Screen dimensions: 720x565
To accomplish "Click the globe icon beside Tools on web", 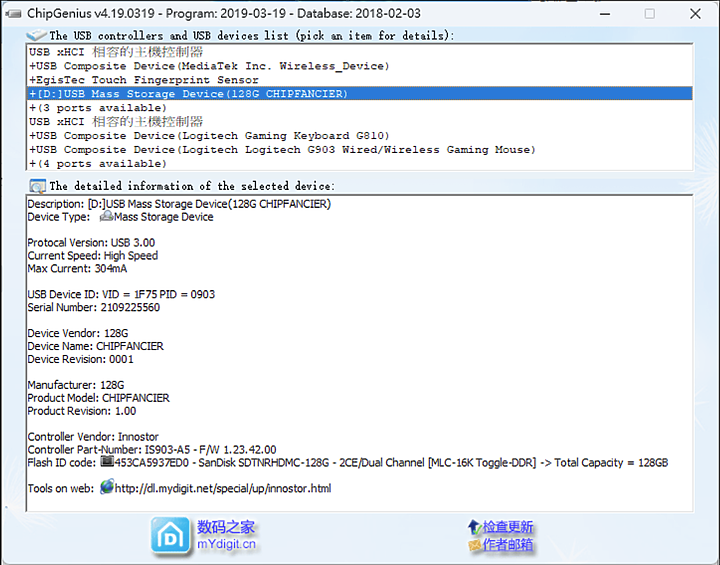I will click(x=107, y=487).
